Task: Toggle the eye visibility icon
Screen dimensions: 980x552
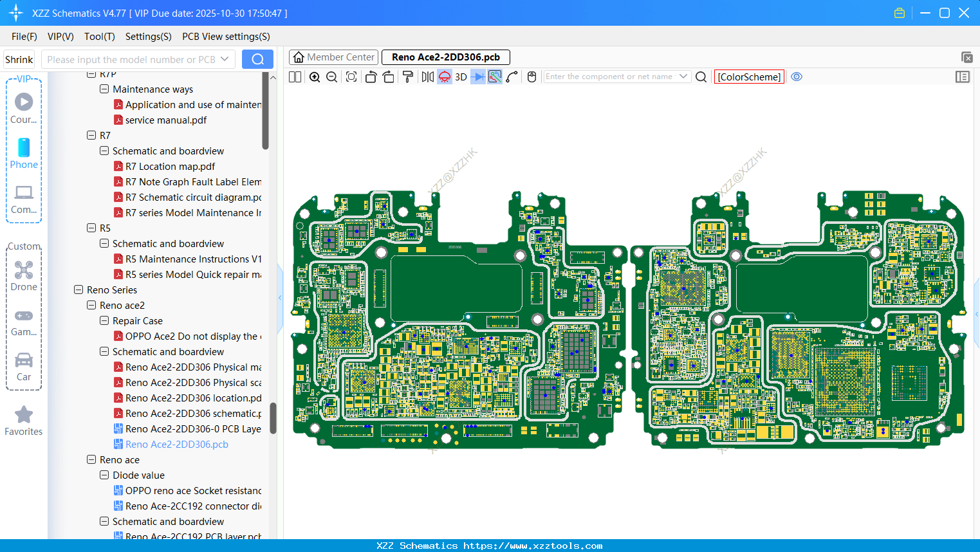Action: [x=797, y=77]
